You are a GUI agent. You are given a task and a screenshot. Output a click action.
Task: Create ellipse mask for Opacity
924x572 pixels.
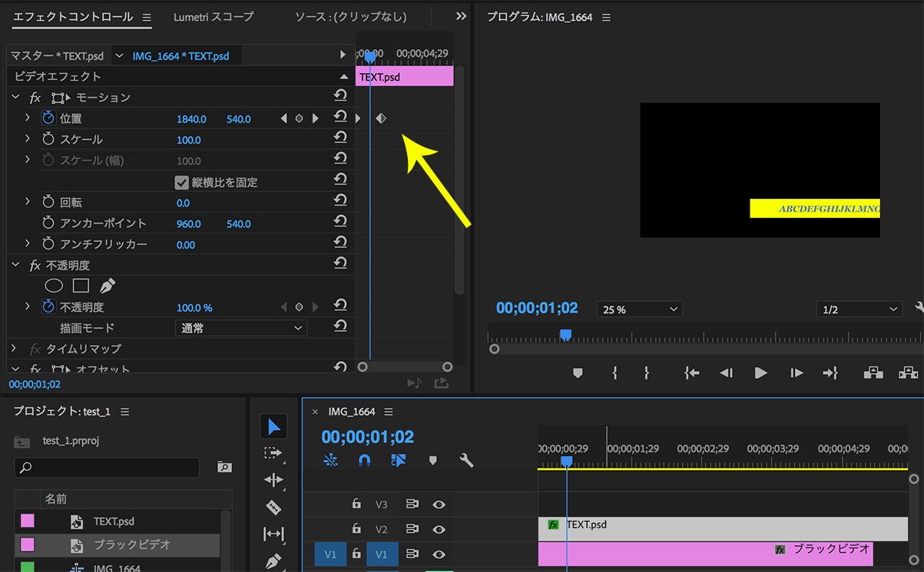click(x=54, y=286)
